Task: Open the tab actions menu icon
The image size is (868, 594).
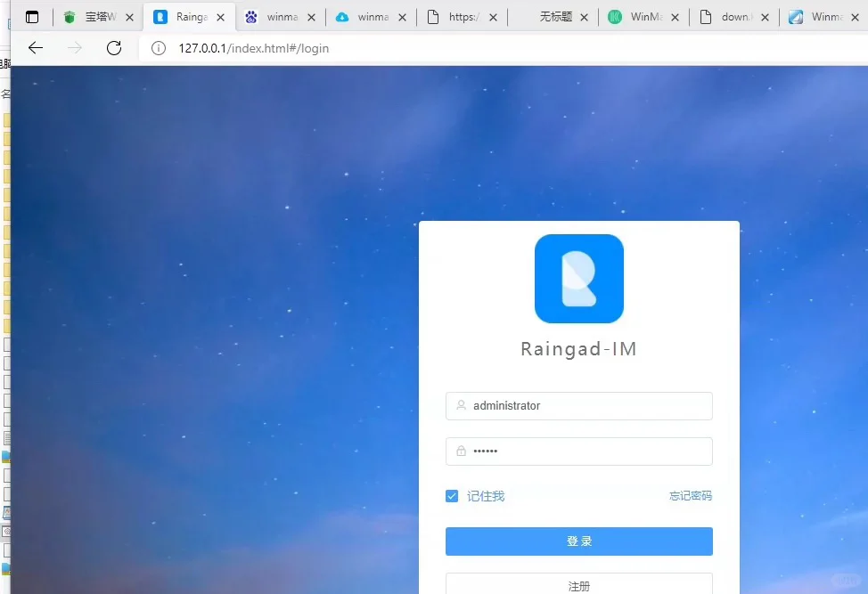Action: 32,17
